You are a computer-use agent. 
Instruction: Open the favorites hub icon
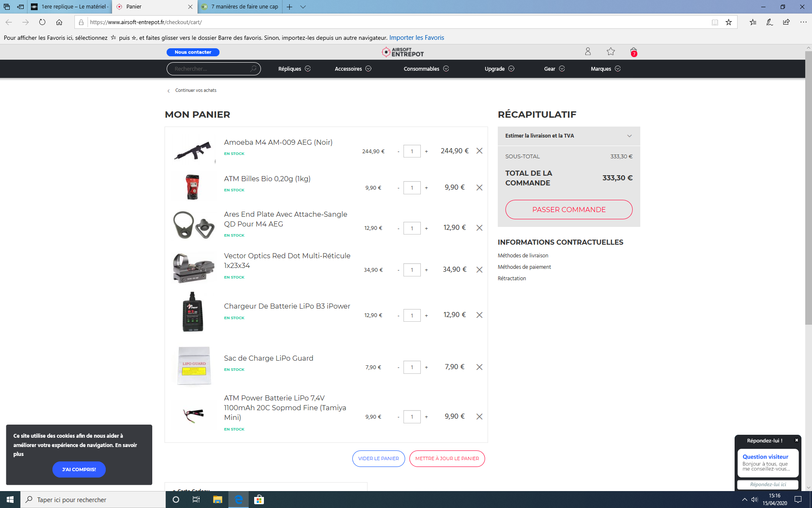tap(753, 22)
